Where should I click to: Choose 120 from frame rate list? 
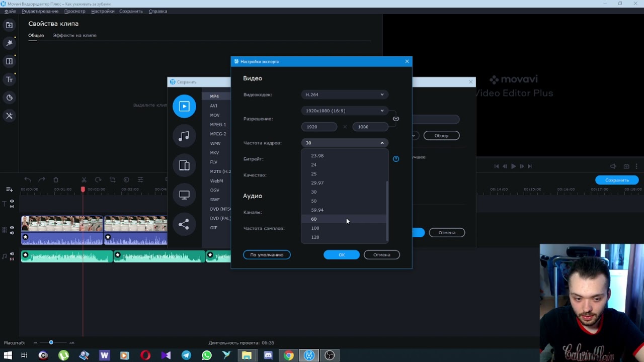coord(344,237)
